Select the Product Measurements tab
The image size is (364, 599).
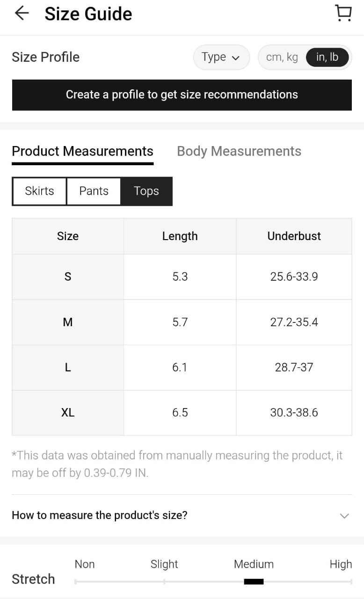(82, 151)
